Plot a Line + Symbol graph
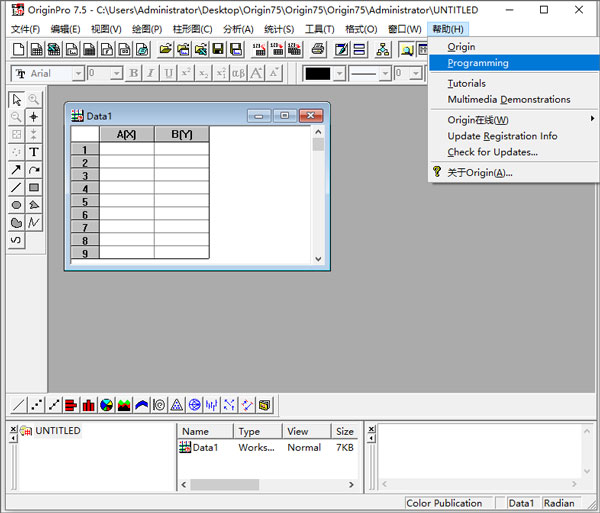 click(54, 405)
